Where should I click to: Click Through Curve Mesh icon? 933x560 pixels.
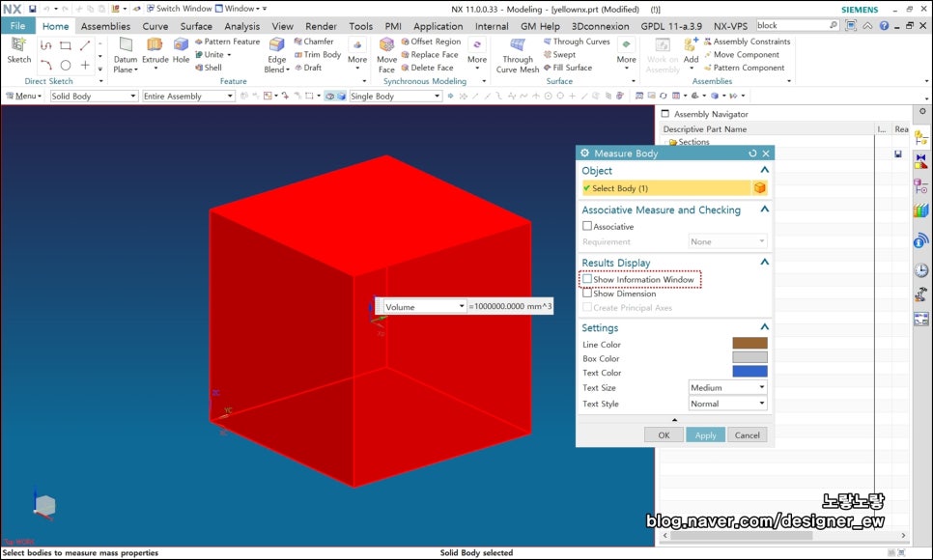pyautogui.click(x=518, y=45)
